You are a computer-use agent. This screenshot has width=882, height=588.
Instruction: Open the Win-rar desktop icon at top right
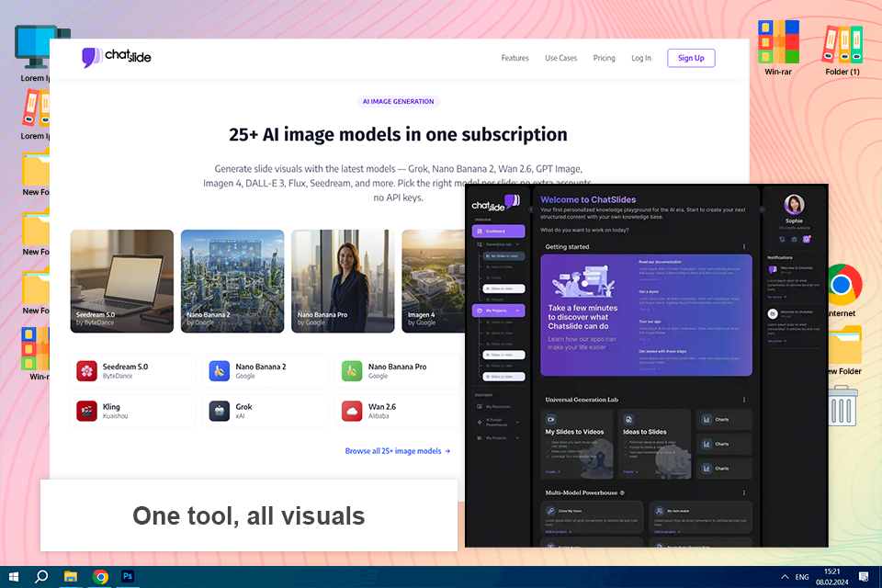coord(778,47)
